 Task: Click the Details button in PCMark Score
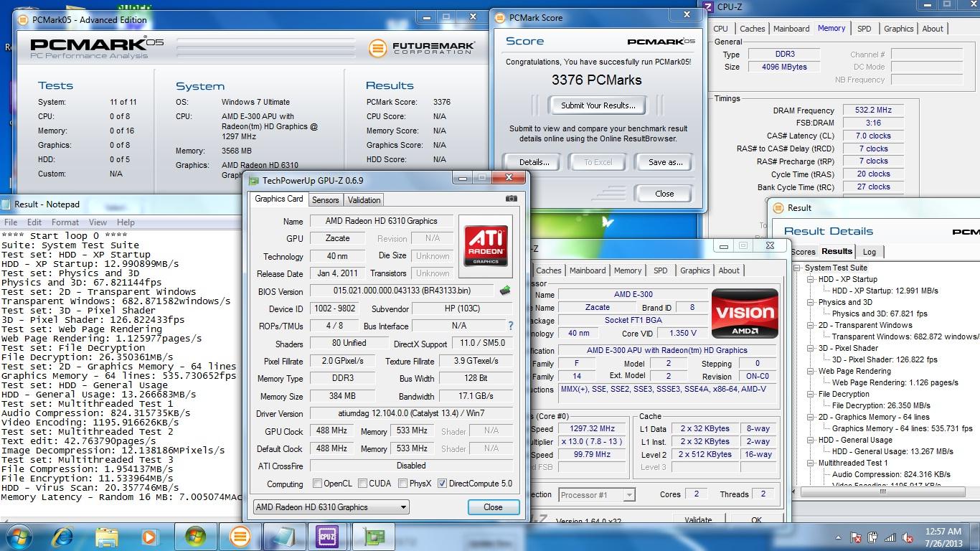click(534, 162)
